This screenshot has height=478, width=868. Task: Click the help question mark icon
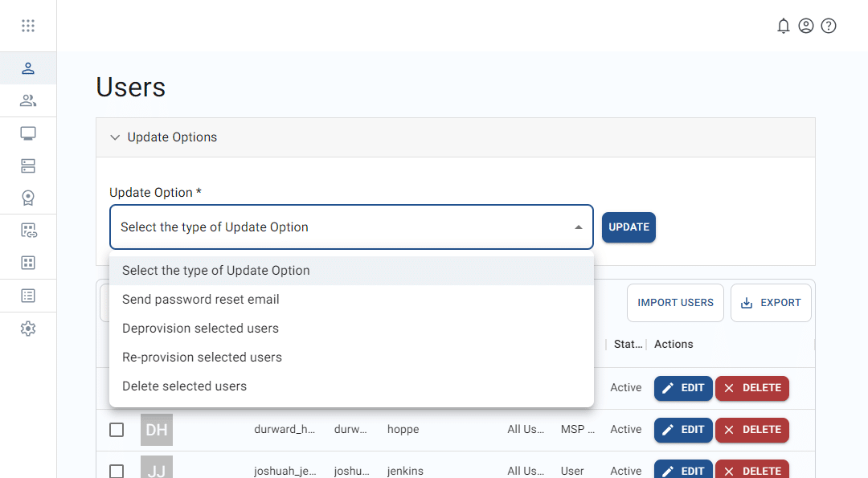pos(829,26)
